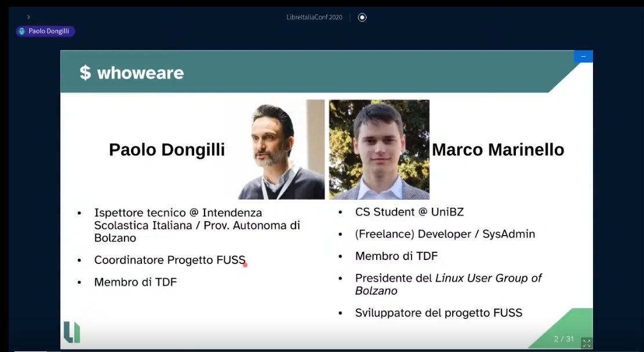The width and height of the screenshot is (644, 352).
Task: Click the green logo at slide bottom-left
Action: [x=72, y=332]
